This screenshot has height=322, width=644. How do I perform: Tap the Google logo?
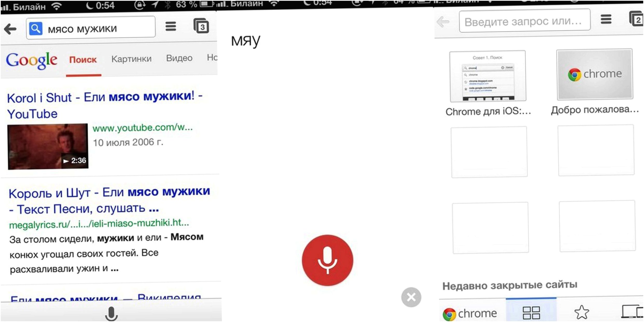click(31, 60)
